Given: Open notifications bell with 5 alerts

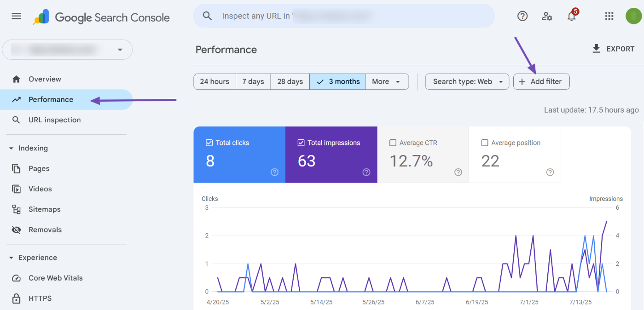Looking at the screenshot, I should 572,16.
